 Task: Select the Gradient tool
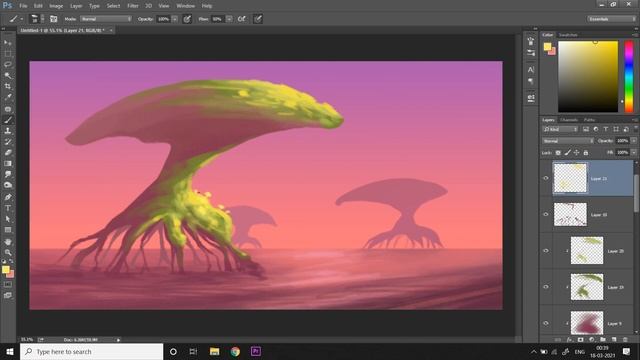tap(8, 163)
